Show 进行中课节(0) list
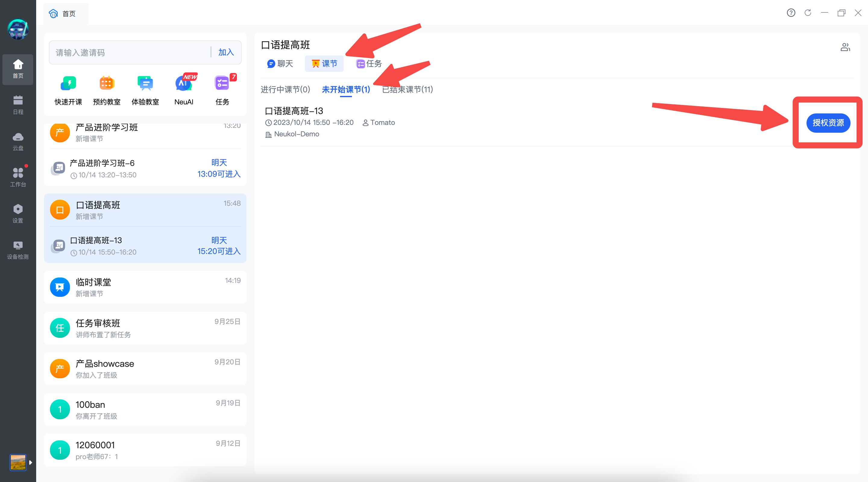 click(285, 89)
